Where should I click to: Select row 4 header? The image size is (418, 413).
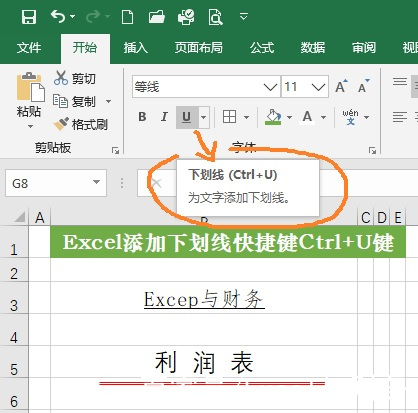click(14, 330)
